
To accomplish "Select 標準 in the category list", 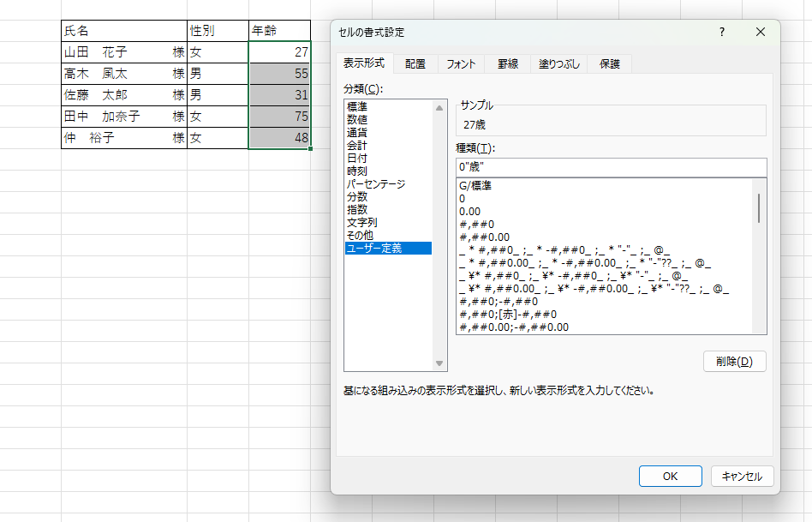I will tap(357, 107).
